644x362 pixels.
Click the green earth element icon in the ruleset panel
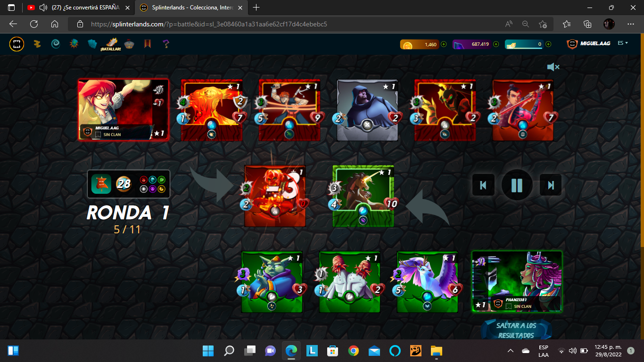click(161, 180)
